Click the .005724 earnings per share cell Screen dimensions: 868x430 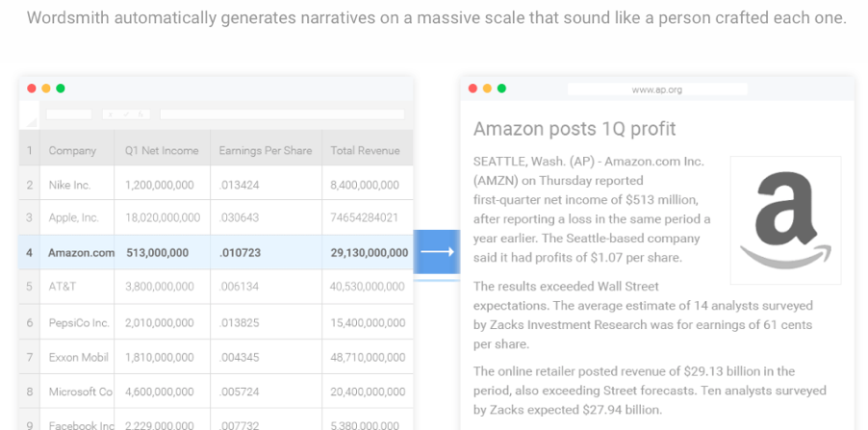(267, 392)
